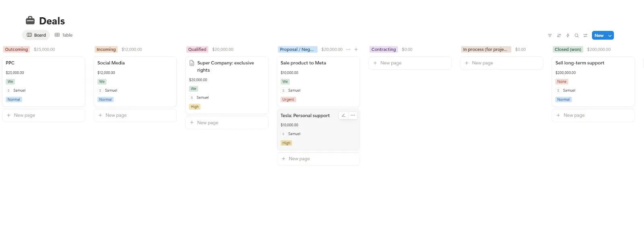Click Samuel avatar on Sell long-term support card
644x241 pixels.
(558, 91)
